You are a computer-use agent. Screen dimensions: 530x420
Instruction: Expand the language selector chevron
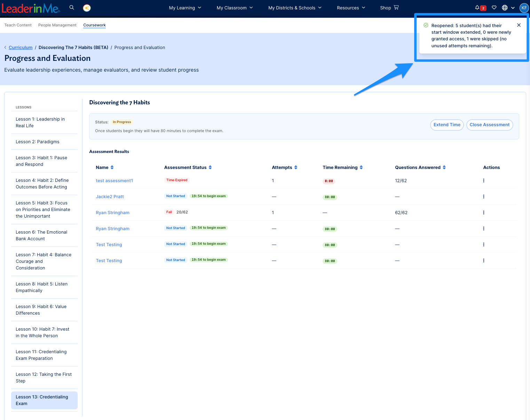click(x=513, y=8)
